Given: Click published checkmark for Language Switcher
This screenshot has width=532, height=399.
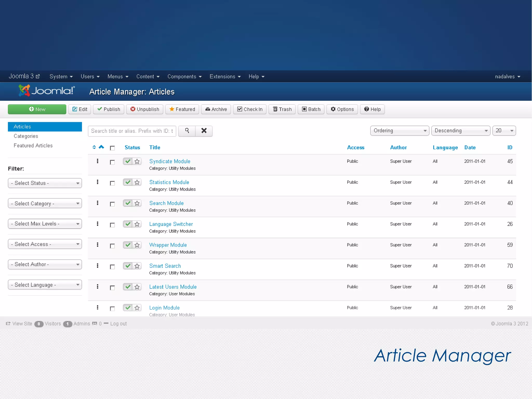Looking at the screenshot, I should (x=128, y=224).
